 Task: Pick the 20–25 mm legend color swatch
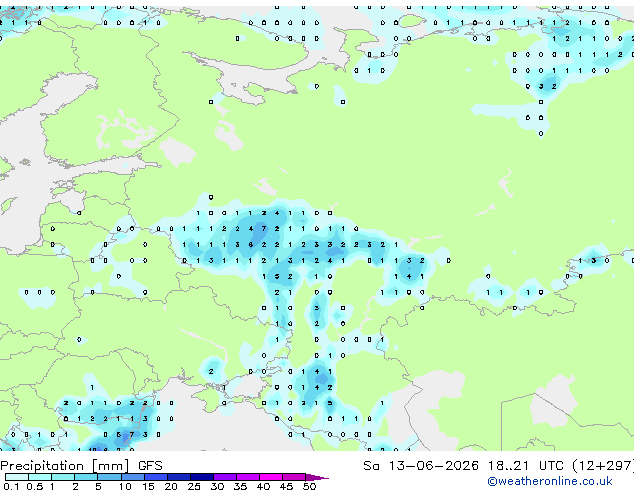tap(178, 477)
